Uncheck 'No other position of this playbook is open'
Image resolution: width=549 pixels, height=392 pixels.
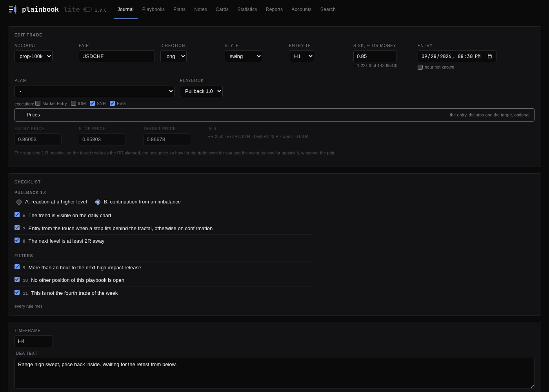pyautogui.click(x=17, y=279)
